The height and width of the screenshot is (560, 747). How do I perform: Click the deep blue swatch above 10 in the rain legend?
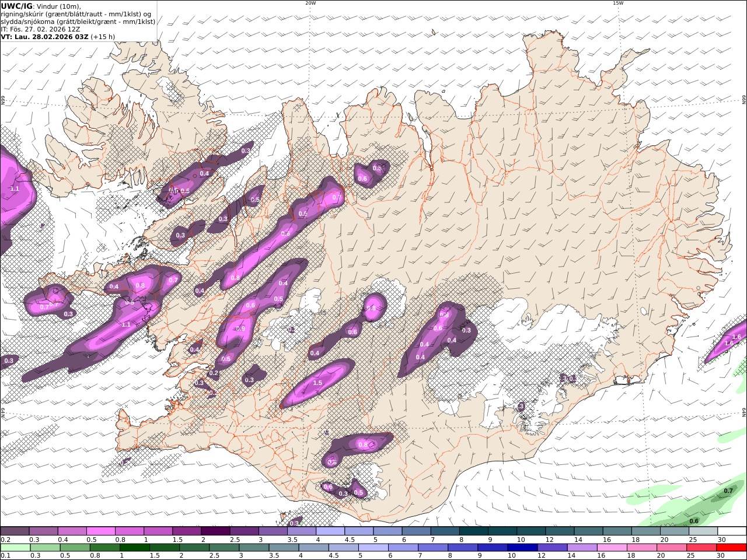pyautogui.click(x=522, y=548)
